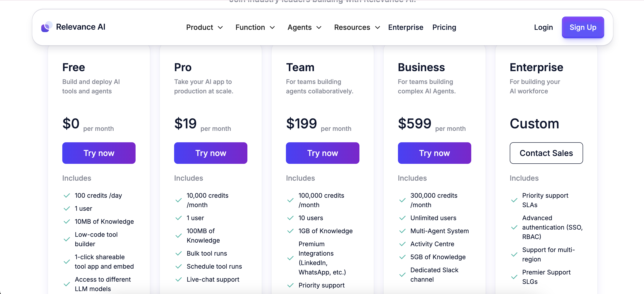Click checkmark next to Activity Centre
The width and height of the screenshot is (644, 294).
coord(402,244)
